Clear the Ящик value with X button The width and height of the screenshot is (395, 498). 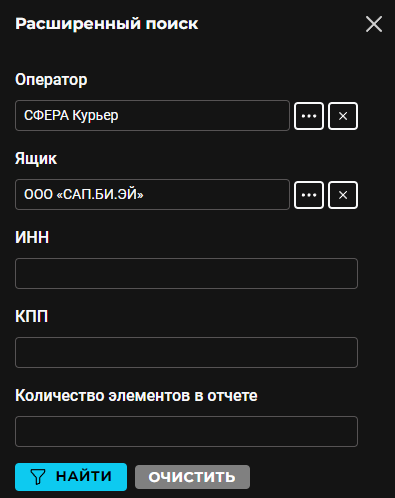343,195
